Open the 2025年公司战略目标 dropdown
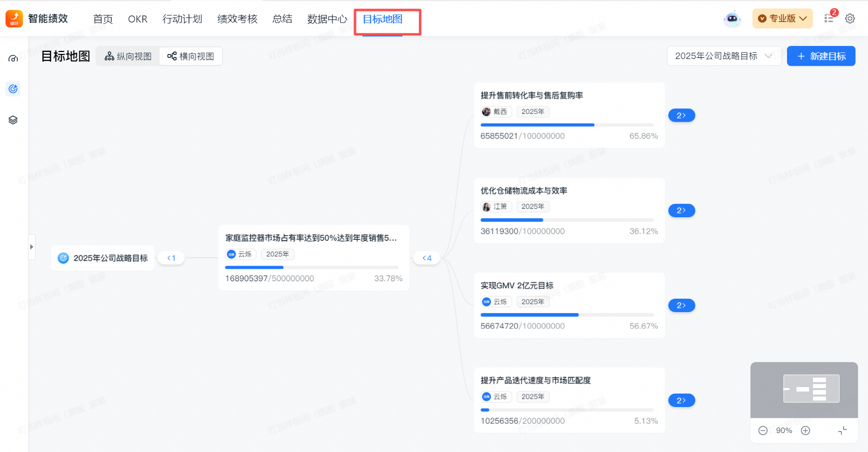The image size is (868, 452). click(x=724, y=56)
